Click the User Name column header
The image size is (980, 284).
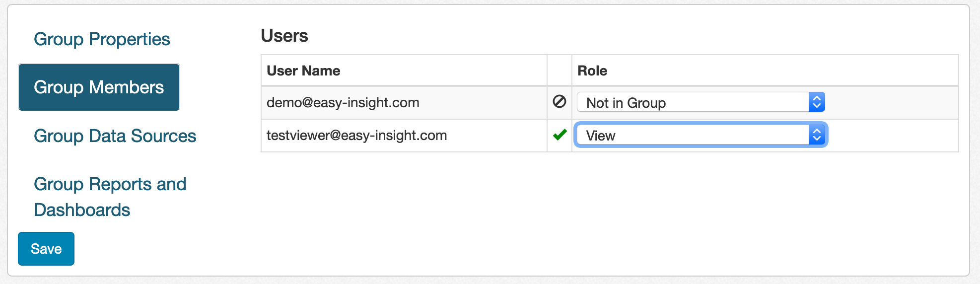click(x=303, y=71)
